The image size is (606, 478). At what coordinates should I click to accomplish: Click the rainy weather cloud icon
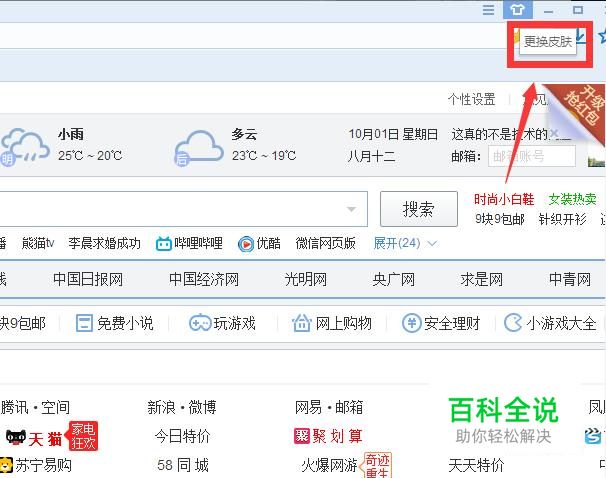pyautogui.click(x=24, y=147)
